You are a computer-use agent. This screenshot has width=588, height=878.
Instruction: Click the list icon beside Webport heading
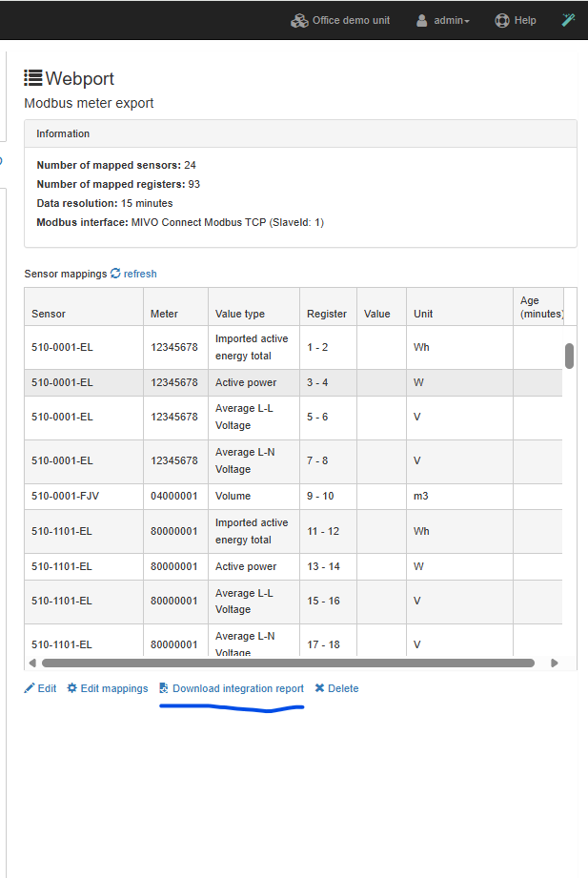pos(33,78)
